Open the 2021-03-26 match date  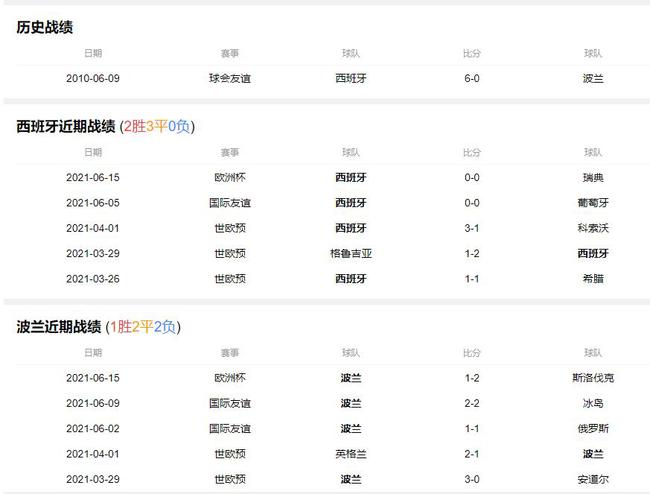[x=92, y=278]
